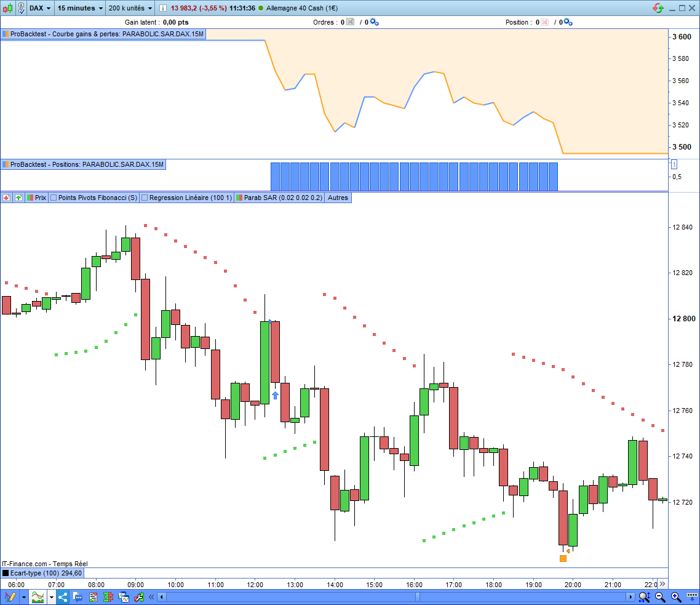Select the ProBacktest Courbe gains & pertes label
This screenshot has width=700, height=605.
tap(103, 34)
